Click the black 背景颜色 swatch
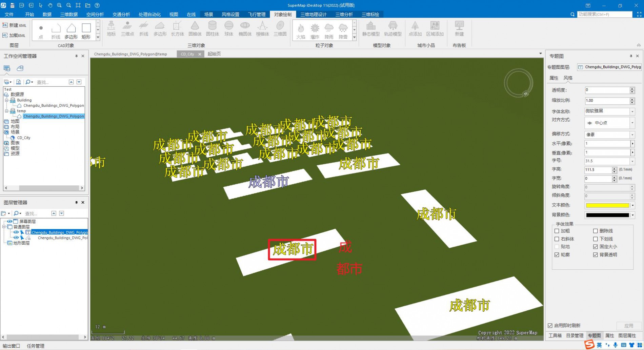Screen dimensions: 644x350 click(607, 215)
